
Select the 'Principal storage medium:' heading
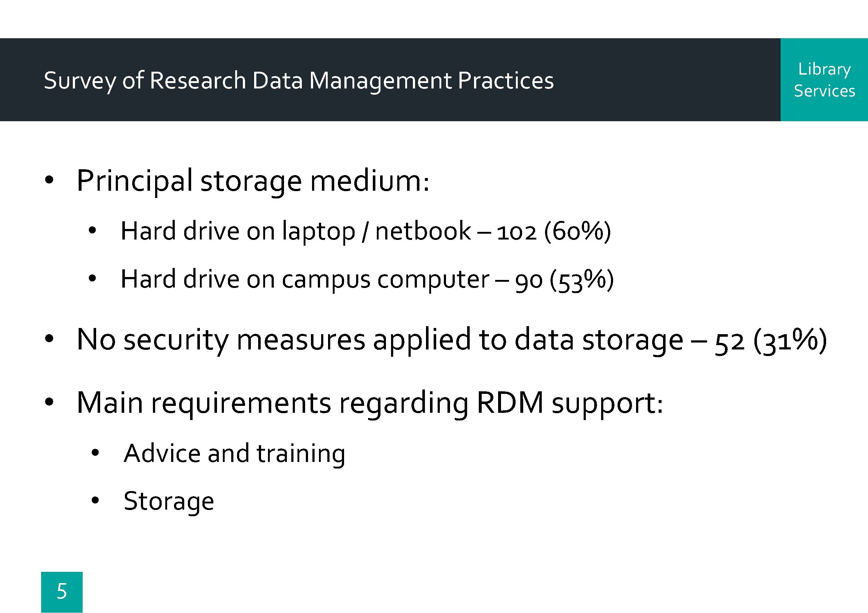click(253, 182)
